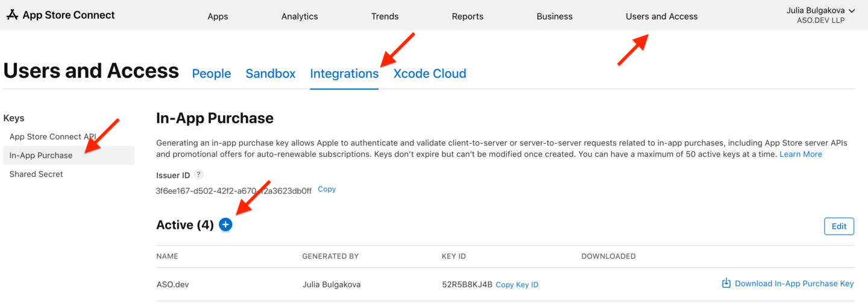Switch to the Sandbox tab
Screen dimensions: 868x306
click(271, 74)
